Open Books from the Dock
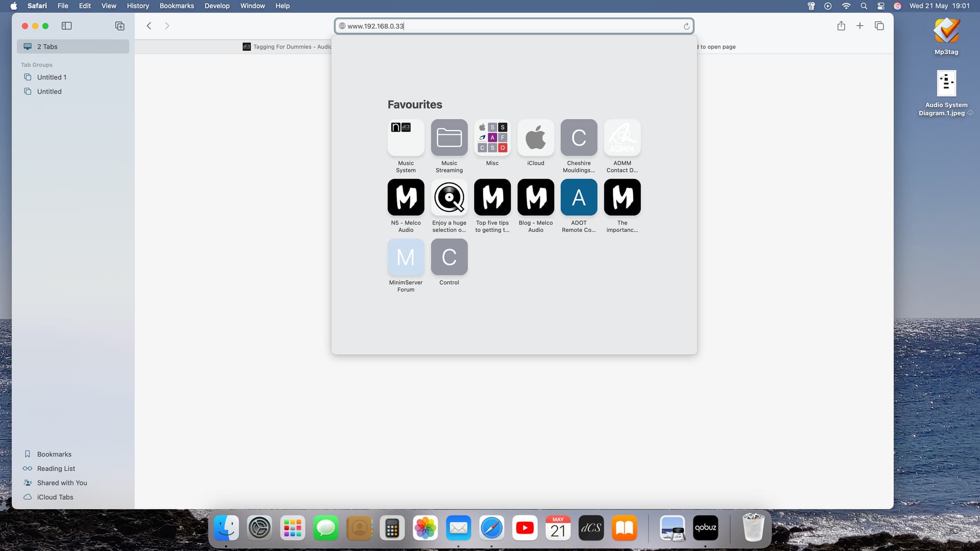The height and width of the screenshot is (551, 980). [624, 528]
